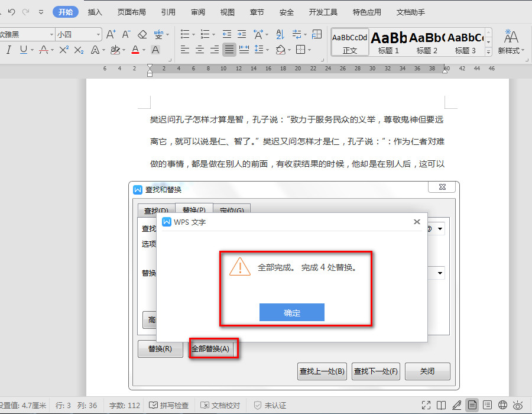The height and width of the screenshot is (414, 532).
Task: Switch to the 页面布局 ribbon tab
Action: point(132,12)
